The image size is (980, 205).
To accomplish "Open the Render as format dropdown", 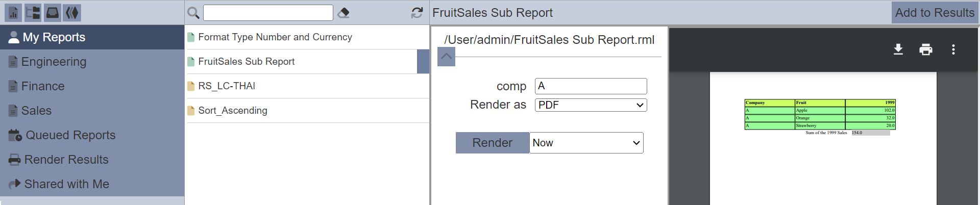I will (591, 105).
